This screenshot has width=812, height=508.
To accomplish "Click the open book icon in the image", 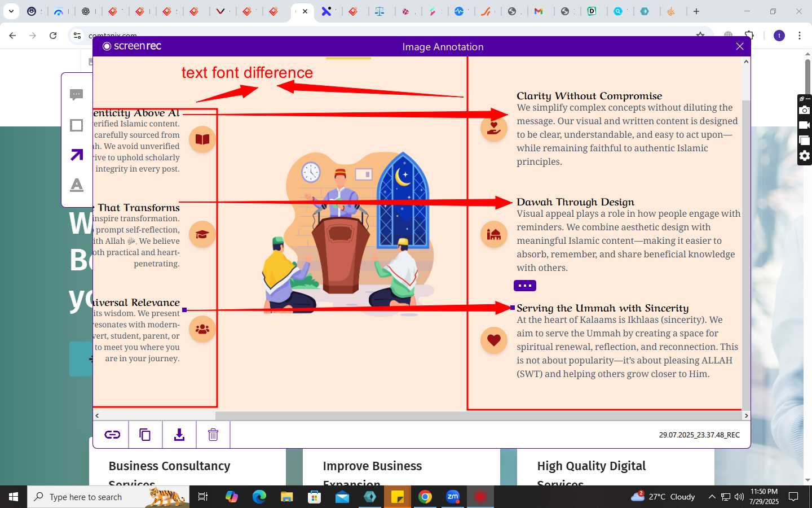I will [x=202, y=139].
